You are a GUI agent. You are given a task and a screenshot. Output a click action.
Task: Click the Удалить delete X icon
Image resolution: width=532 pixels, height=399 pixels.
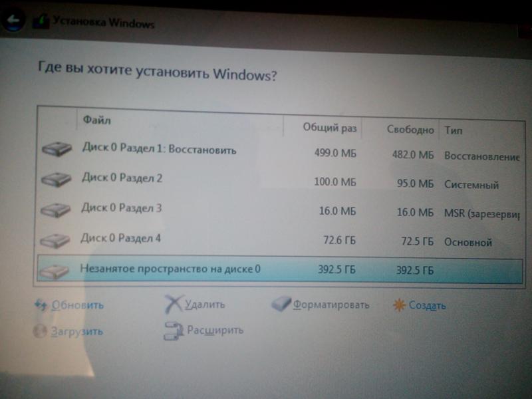174,304
